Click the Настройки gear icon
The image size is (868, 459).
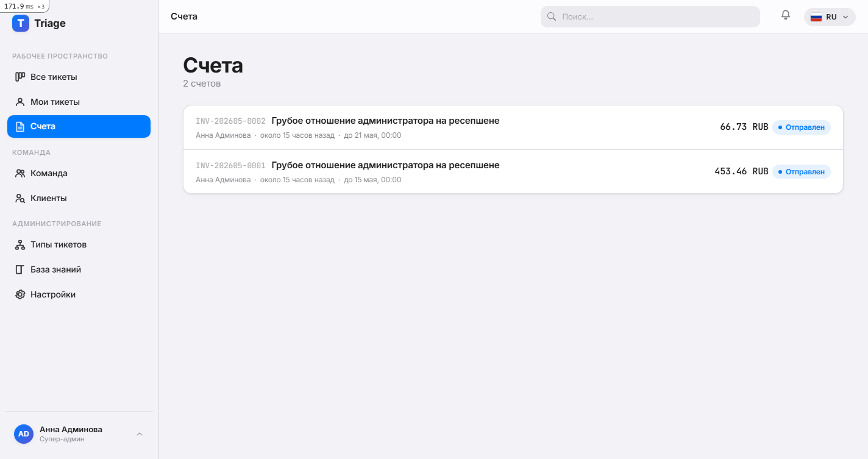[20, 294]
